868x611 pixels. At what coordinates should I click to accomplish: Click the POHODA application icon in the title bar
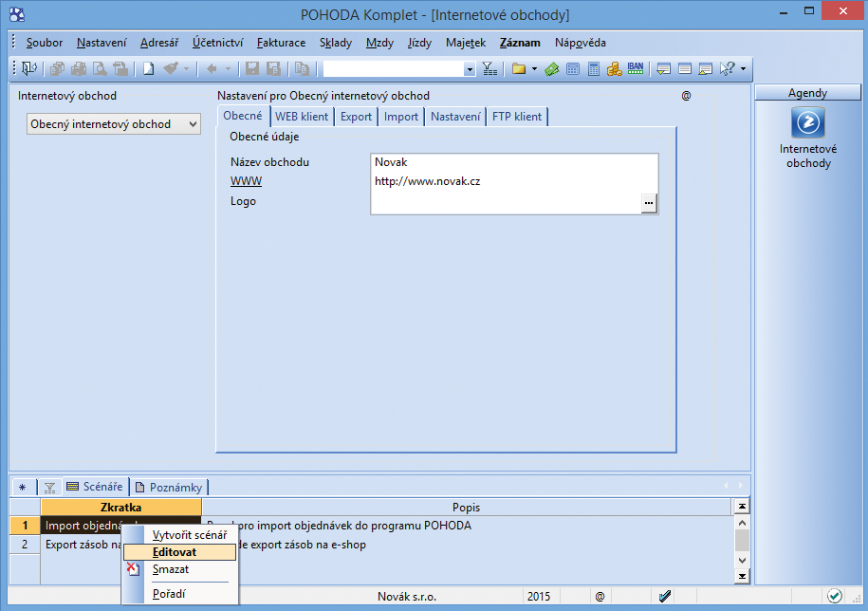point(17,14)
